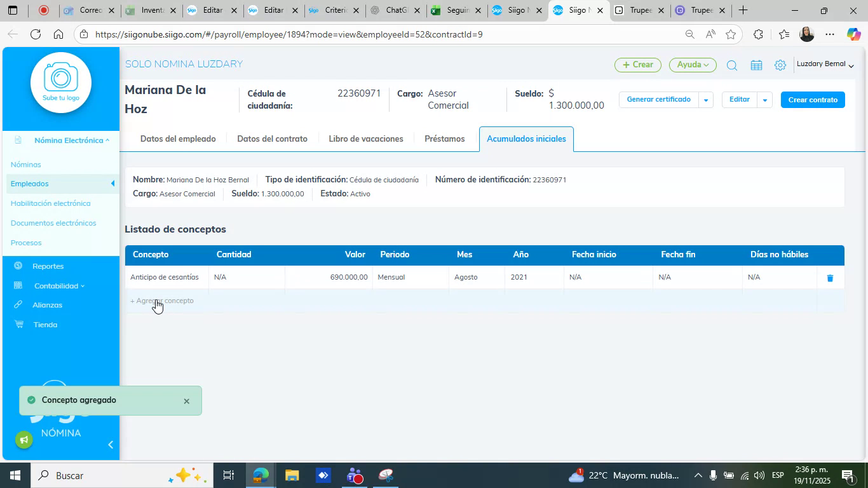Open Edge Copilot icon
The image size is (868, 488).
tap(853, 34)
